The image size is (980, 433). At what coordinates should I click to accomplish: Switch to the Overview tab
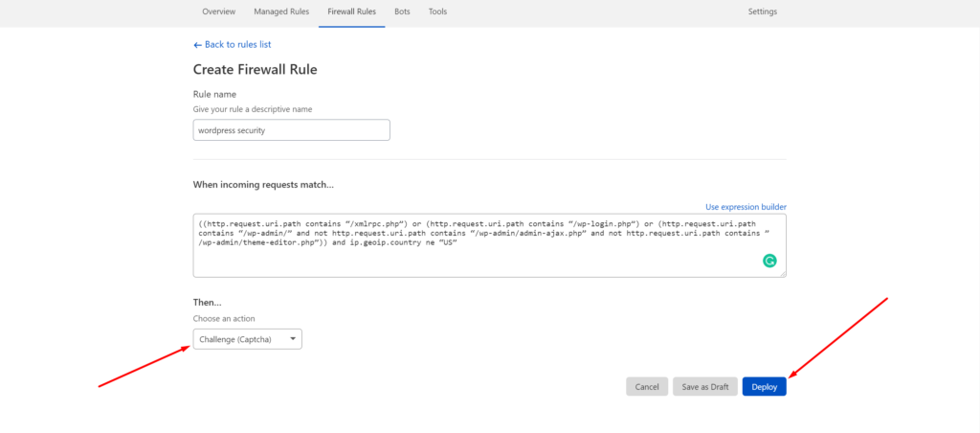point(219,11)
